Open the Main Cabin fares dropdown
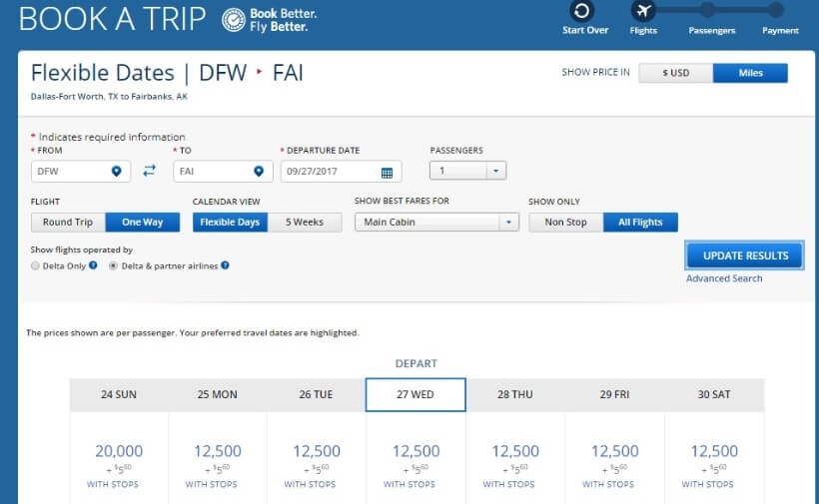Viewport: 819px width, 504px height. 436,223
